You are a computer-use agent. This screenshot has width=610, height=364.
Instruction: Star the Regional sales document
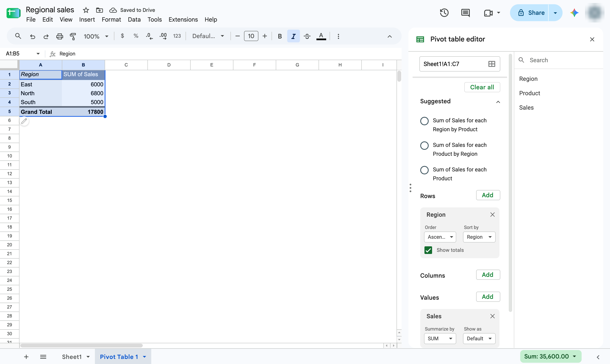(86, 10)
